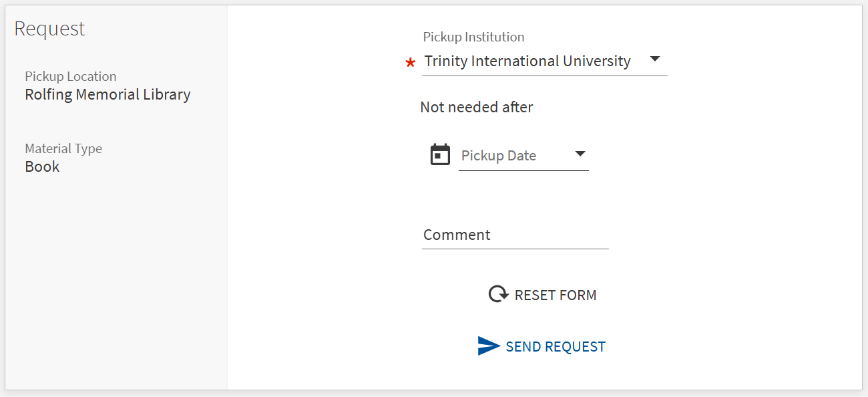The width and height of the screenshot is (868, 397).
Task: Click the underline beneath the Comment field
Action: click(515, 249)
